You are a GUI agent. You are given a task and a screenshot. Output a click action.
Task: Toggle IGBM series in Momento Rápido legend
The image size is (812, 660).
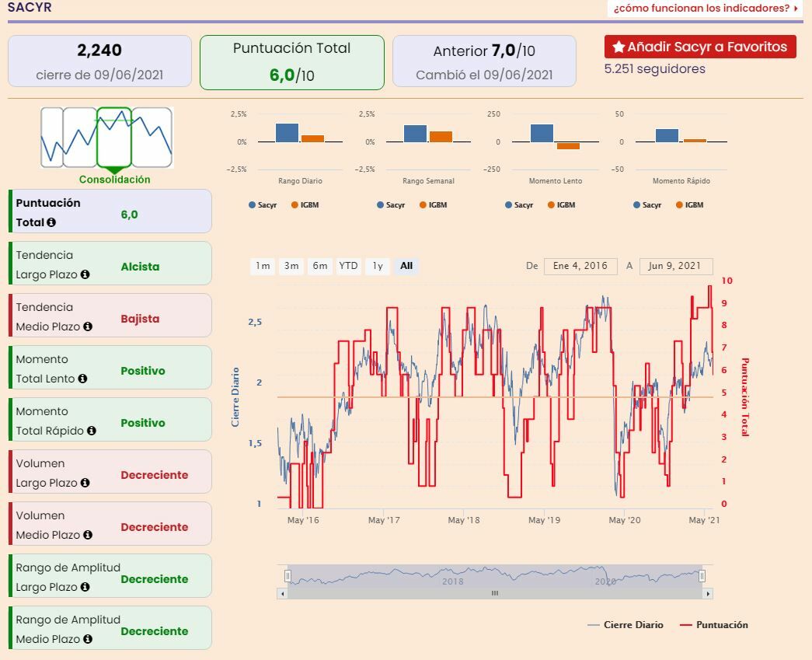(x=689, y=205)
